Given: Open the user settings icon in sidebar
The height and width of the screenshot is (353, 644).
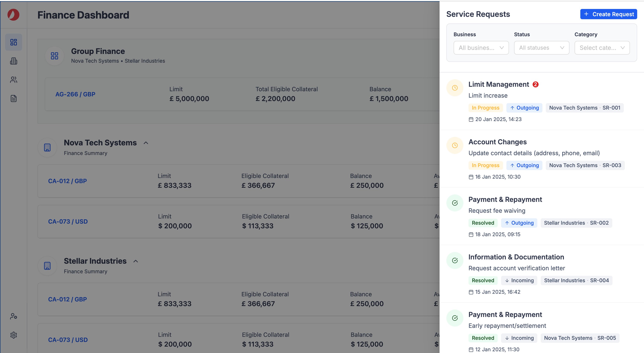Looking at the screenshot, I should [x=13, y=316].
